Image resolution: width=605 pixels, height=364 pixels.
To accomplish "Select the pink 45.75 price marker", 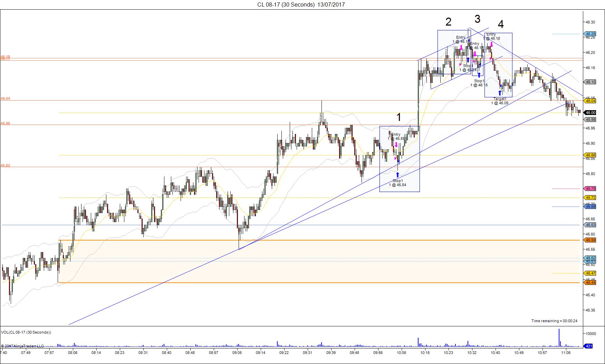I will 590,189.
